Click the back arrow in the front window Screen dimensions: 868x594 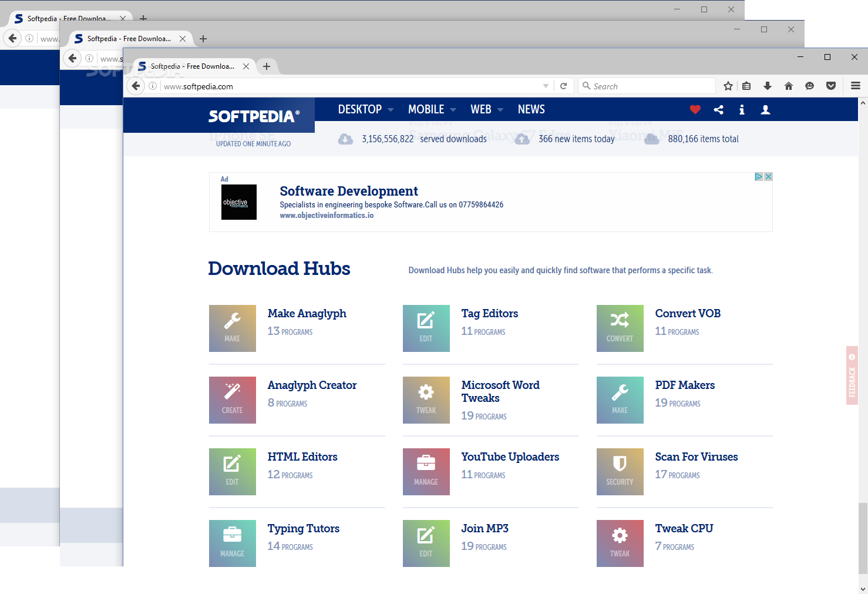point(136,86)
